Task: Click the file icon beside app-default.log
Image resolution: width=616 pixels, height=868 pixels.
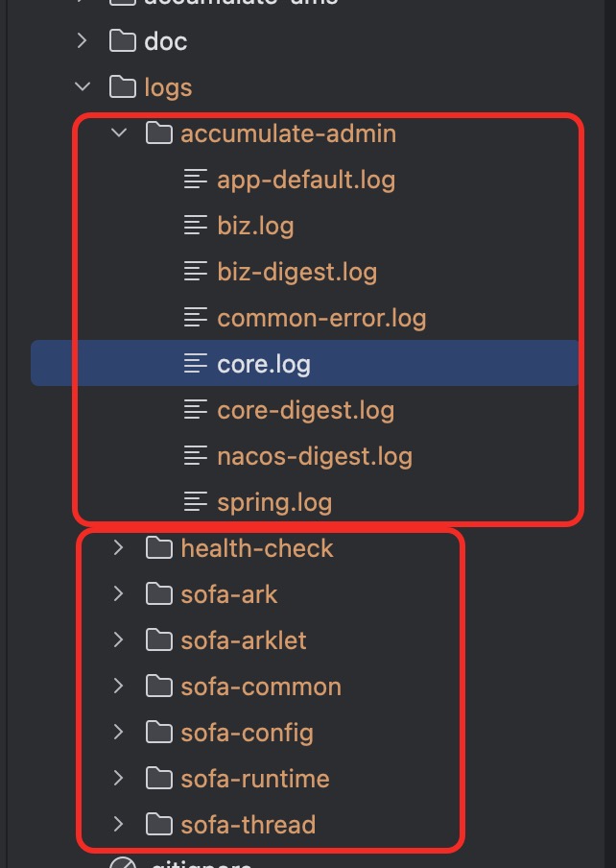Action: pyautogui.click(x=196, y=180)
